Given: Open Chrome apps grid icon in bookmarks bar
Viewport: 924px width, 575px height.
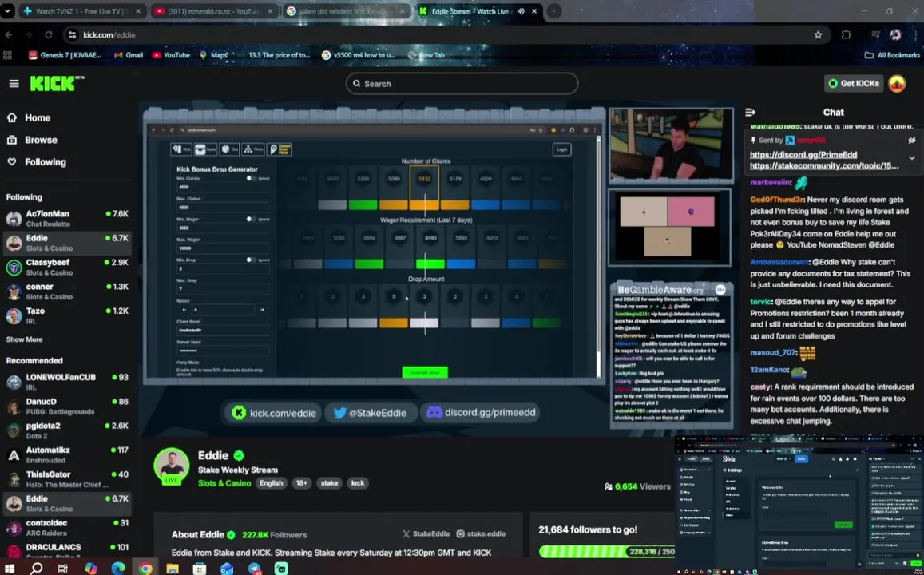Looking at the screenshot, I should pos(8,55).
